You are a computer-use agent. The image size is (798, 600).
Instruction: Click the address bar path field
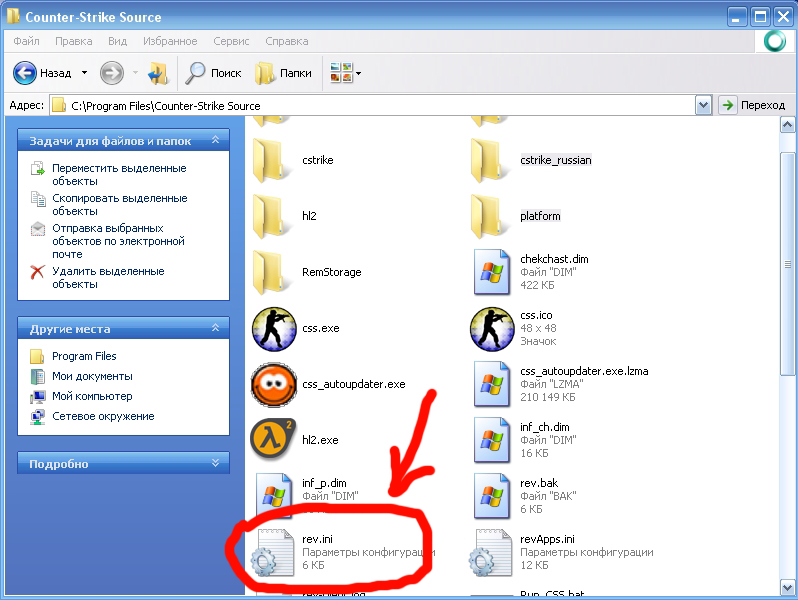click(x=373, y=105)
